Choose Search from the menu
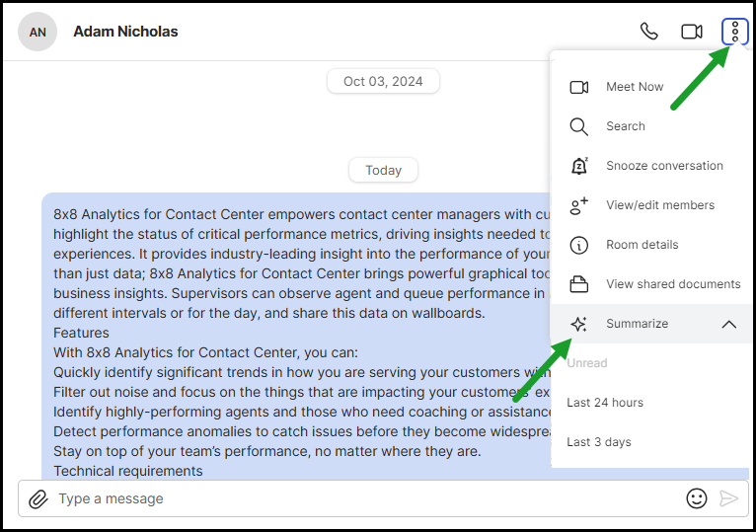 tap(651, 126)
